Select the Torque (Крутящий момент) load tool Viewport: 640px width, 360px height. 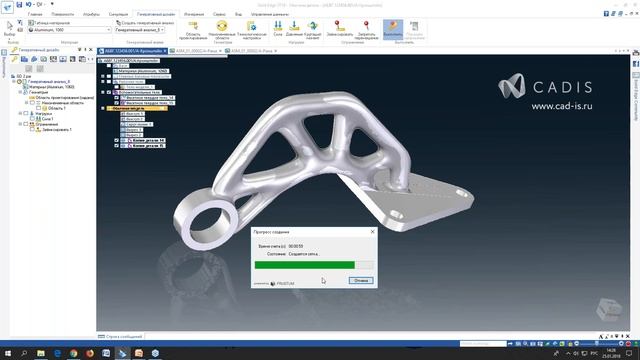(x=313, y=31)
